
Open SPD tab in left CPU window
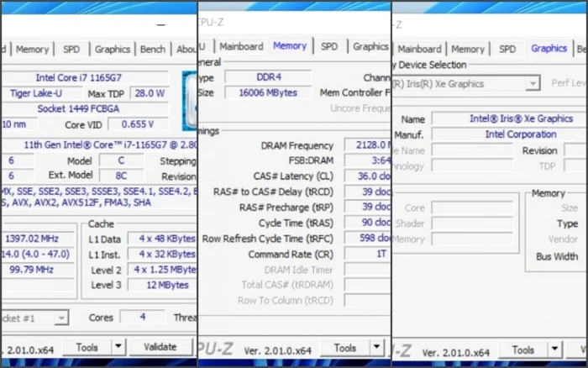[x=71, y=49]
